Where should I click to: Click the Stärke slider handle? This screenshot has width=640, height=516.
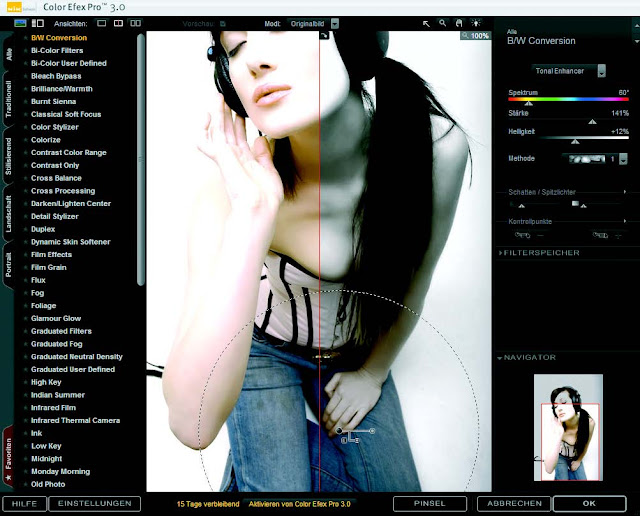[x=592, y=122]
